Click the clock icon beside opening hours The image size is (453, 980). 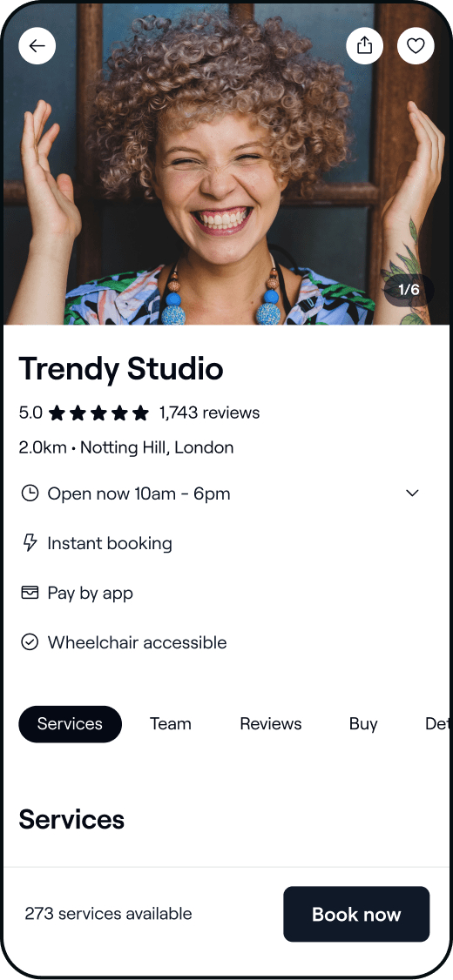30,493
